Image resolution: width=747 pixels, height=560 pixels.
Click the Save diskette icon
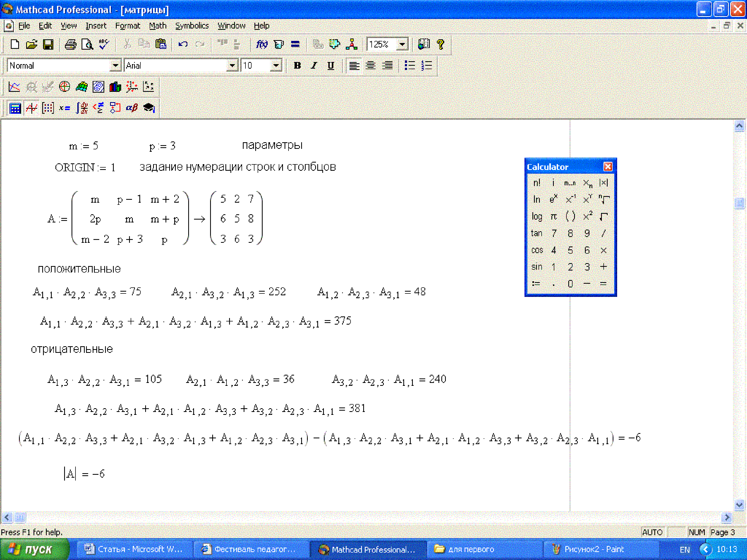click(48, 44)
